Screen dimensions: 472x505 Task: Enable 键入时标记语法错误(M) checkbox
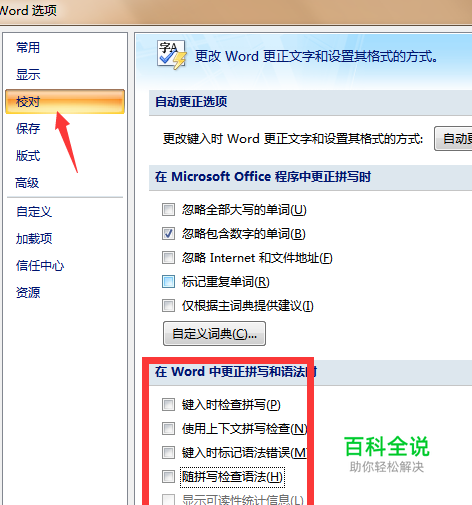[x=168, y=453]
